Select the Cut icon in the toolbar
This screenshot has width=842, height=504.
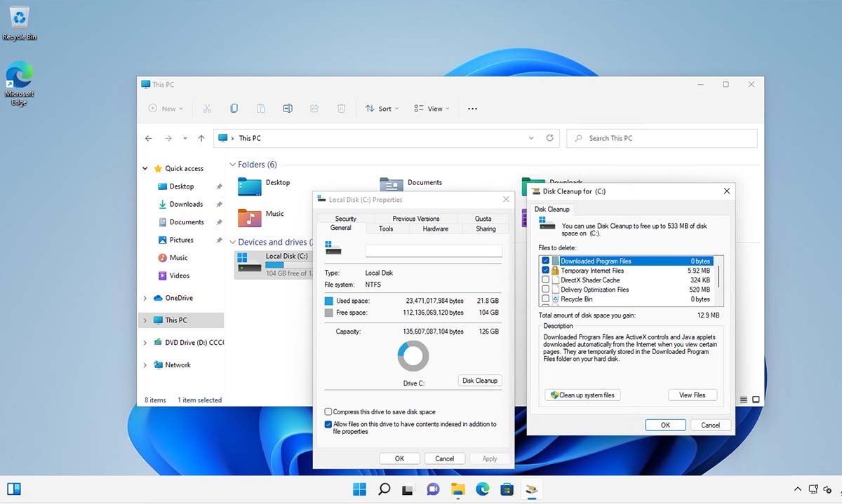tap(207, 108)
